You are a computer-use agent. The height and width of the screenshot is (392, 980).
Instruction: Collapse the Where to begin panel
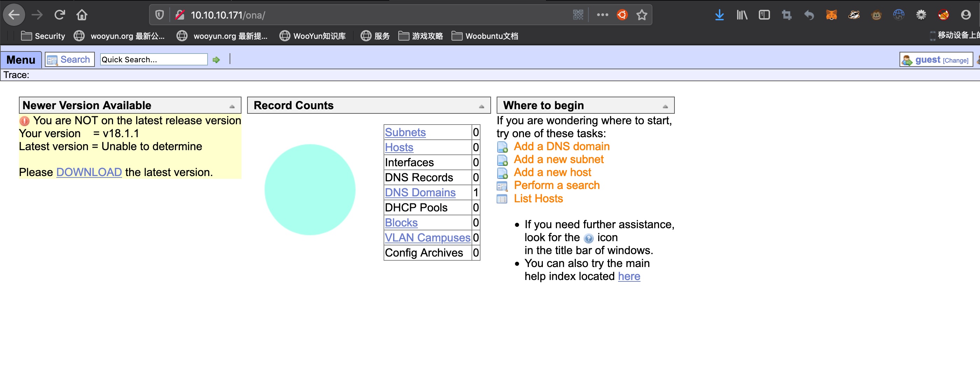click(x=665, y=106)
